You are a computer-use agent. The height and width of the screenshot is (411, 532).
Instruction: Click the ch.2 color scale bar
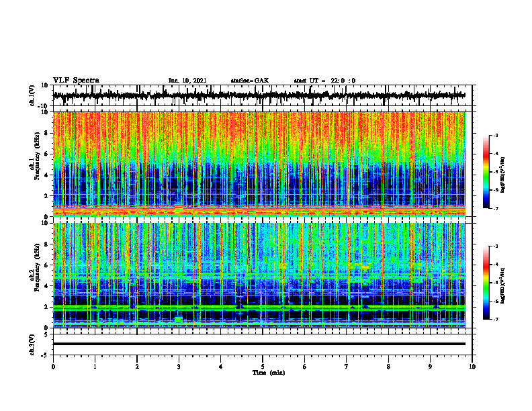click(486, 283)
